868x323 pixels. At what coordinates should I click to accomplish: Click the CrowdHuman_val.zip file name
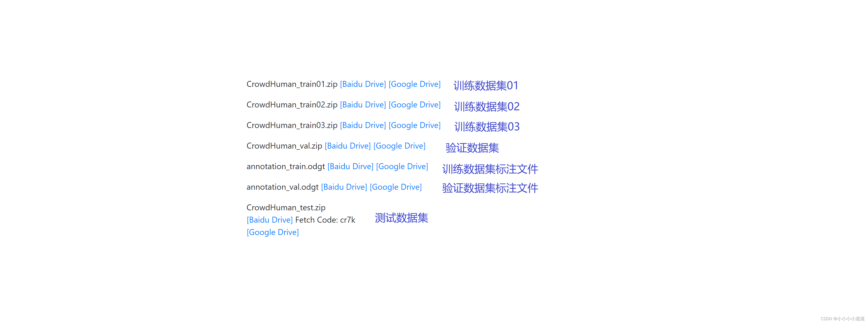[x=284, y=146]
